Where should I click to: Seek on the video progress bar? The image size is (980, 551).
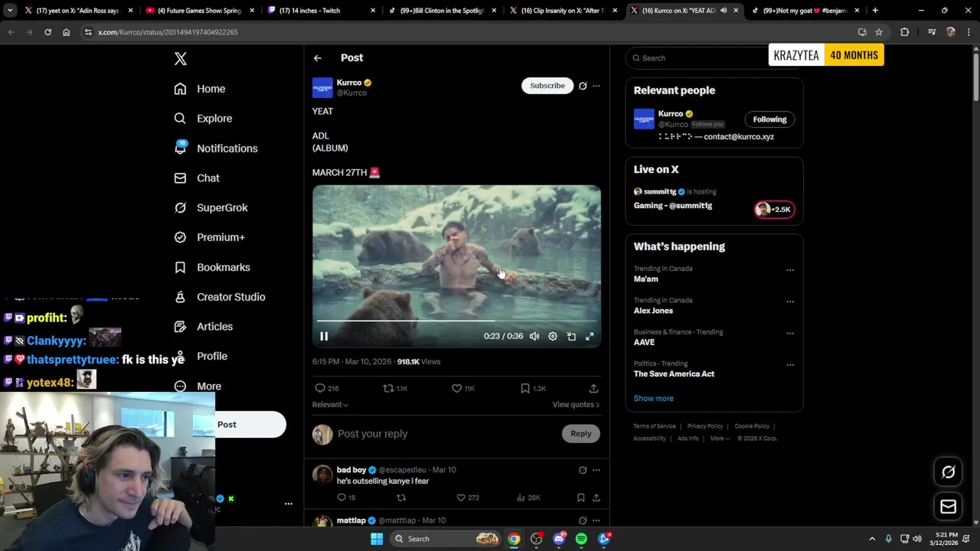(456, 321)
